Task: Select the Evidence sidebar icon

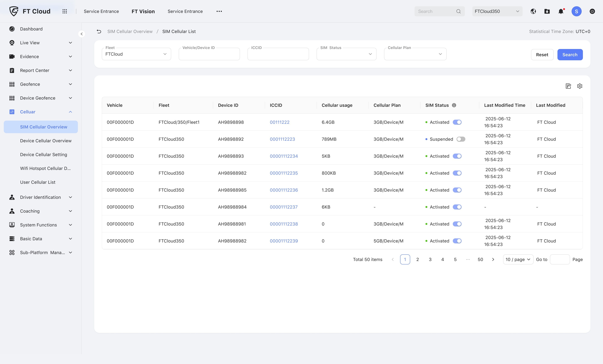Action: tap(12, 56)
